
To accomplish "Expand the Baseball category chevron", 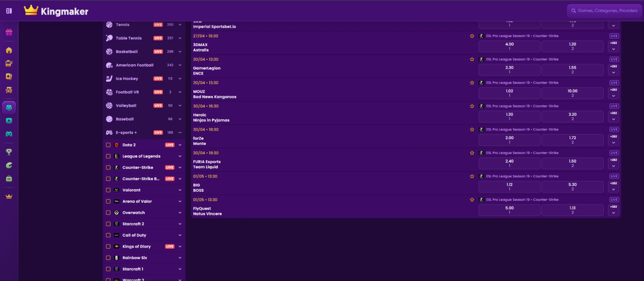I will [180, 119].
